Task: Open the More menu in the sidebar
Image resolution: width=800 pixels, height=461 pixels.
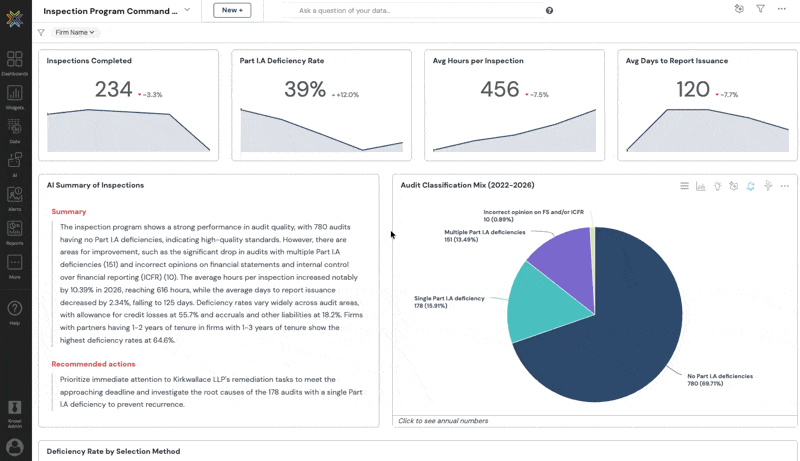Action: point(15,266)
